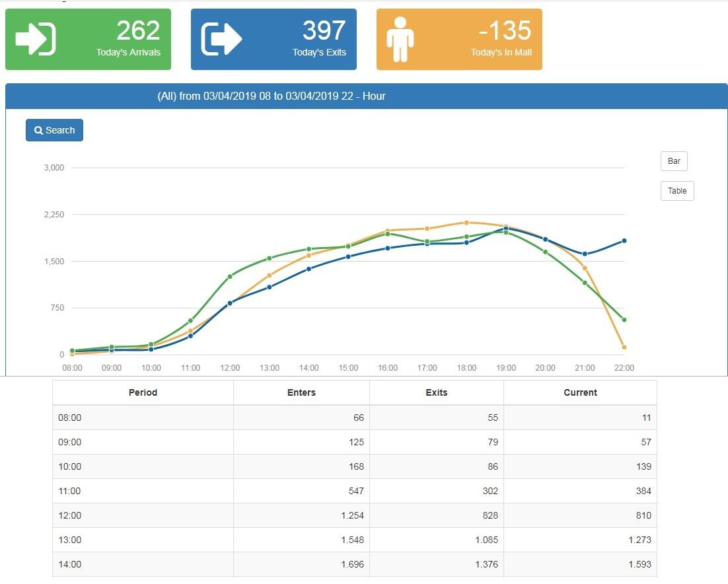The width and height of the screenshot is (728, 584).
Task: Click the person icon on orange card
Action: click(x=400, y=40)
